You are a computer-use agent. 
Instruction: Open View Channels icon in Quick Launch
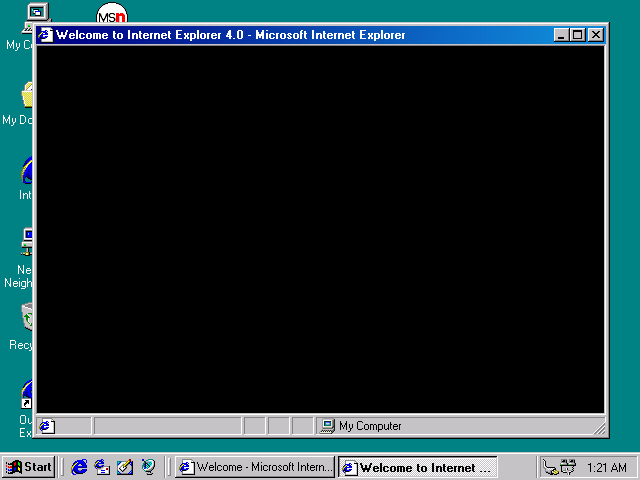click(148, 467)
